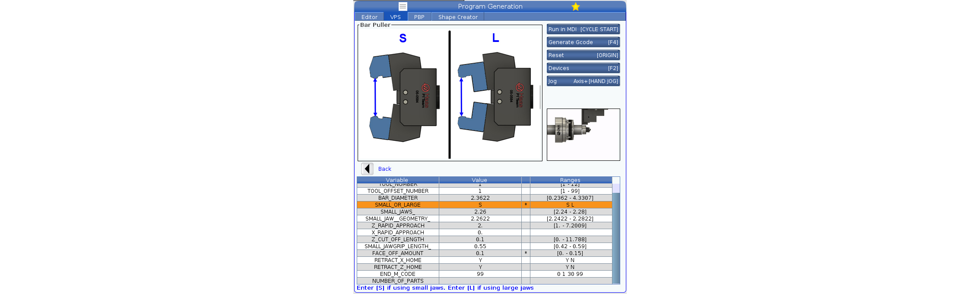Open Devices [F2] button
Screen dimensions: 980x294
click(x=583, y=68)
